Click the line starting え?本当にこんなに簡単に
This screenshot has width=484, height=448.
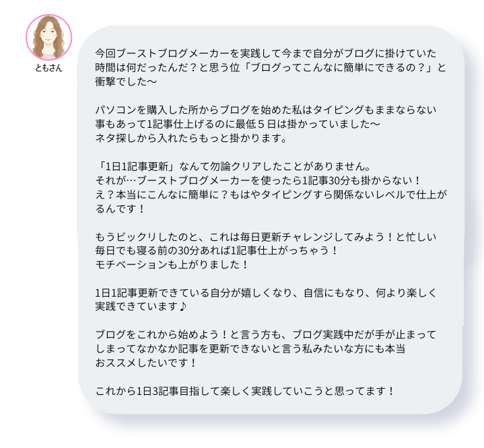pyautogui.click(x=271, y=194)
